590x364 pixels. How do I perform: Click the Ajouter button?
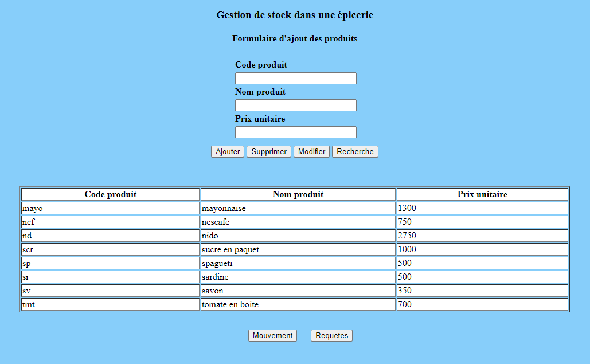[228, 152]
